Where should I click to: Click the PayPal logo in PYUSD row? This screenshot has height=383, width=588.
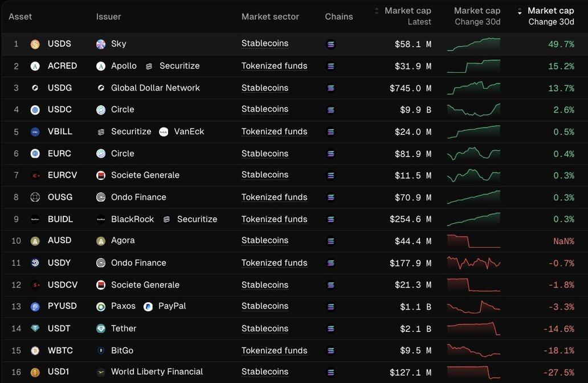click(x=148, y=307)
